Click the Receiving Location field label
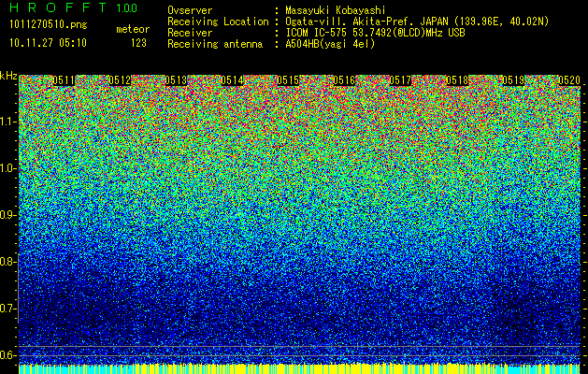 218,22
